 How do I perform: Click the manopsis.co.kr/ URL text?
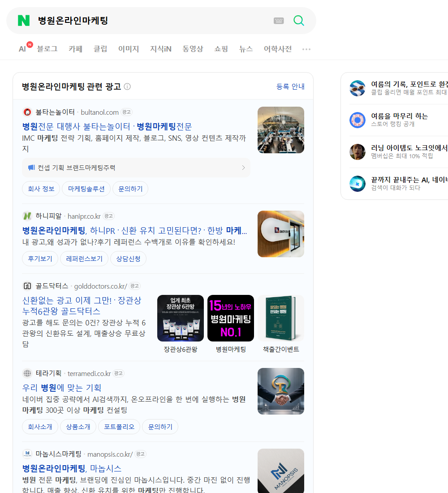click(x=110, y=454)
